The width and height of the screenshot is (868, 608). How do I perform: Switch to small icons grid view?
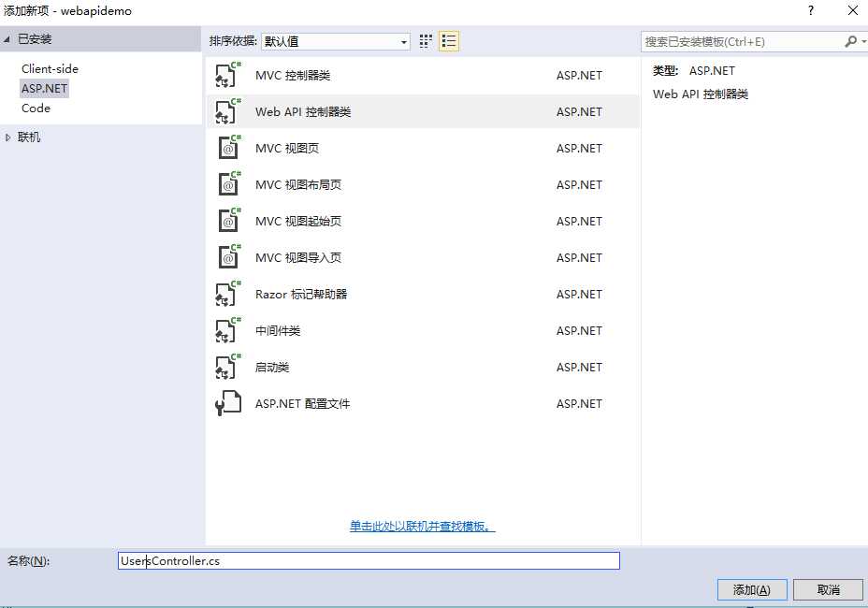(x=426, y=41)
